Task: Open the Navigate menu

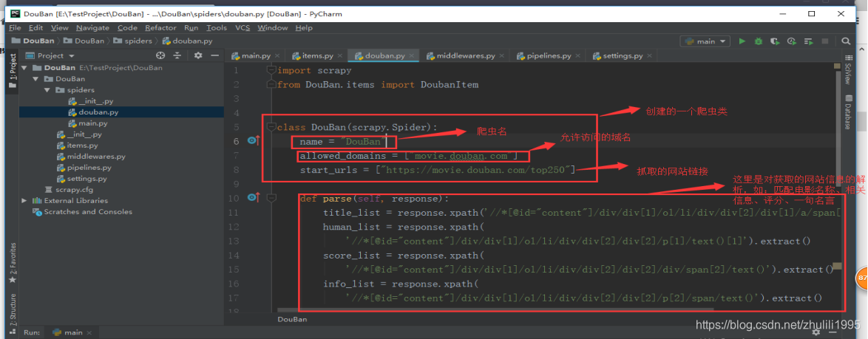Action: (x=93, y=27)
